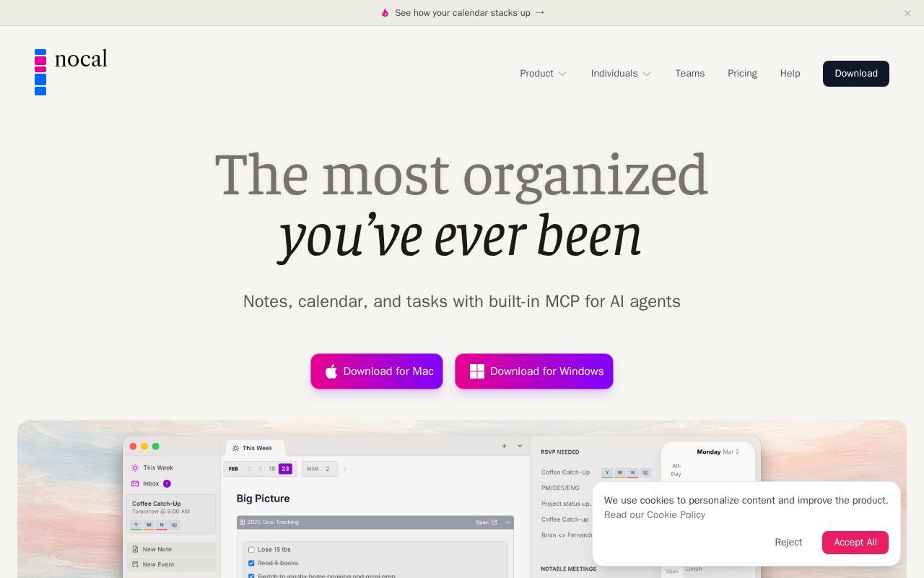Uncheck the 'Read 5 books' checkbox
This screenshot has height=578, width=924.
pyautogui.click(x=251, y=563)
